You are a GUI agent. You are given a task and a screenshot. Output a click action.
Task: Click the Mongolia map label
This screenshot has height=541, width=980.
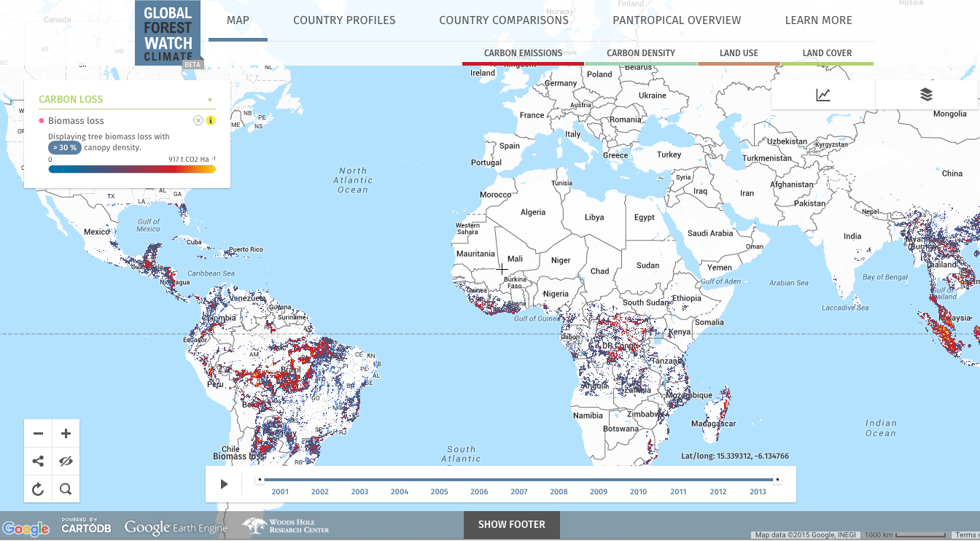(x=950, y=114)
